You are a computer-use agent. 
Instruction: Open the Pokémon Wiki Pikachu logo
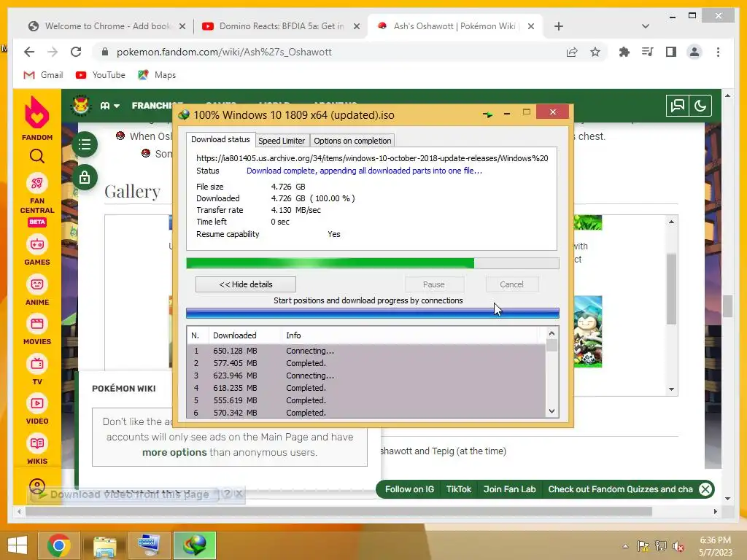(x=81, y=106)
